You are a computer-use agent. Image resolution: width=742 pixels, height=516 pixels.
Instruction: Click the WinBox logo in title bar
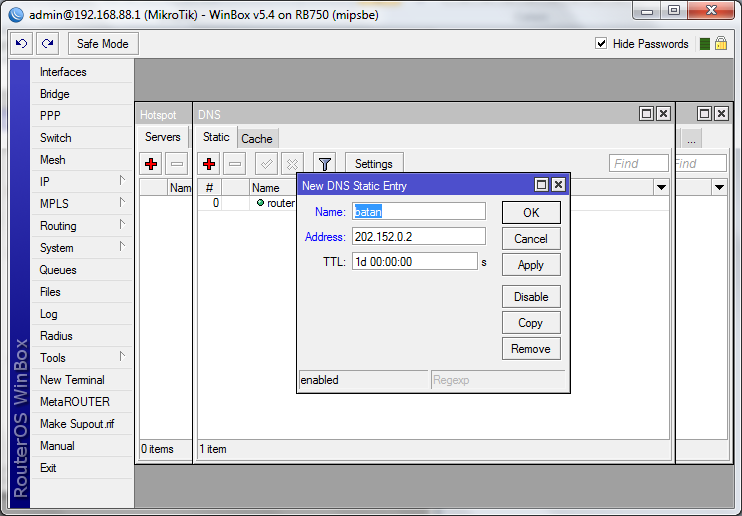point(16,15)
